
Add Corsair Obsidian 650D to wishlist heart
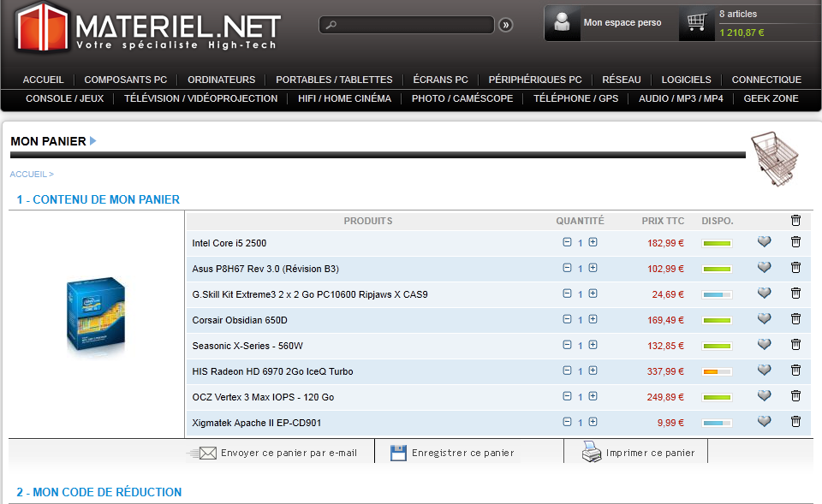(764, 319)
